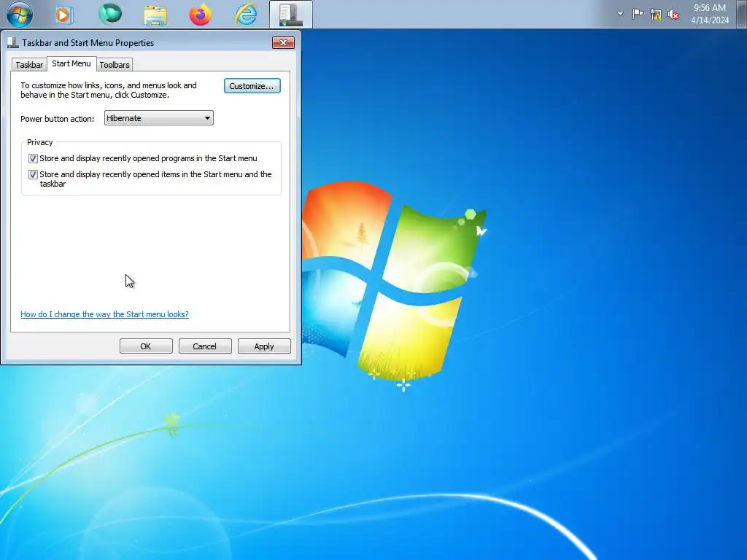
Task: Close the Taskbar Properties dialog
Action: tap(283, 42)
